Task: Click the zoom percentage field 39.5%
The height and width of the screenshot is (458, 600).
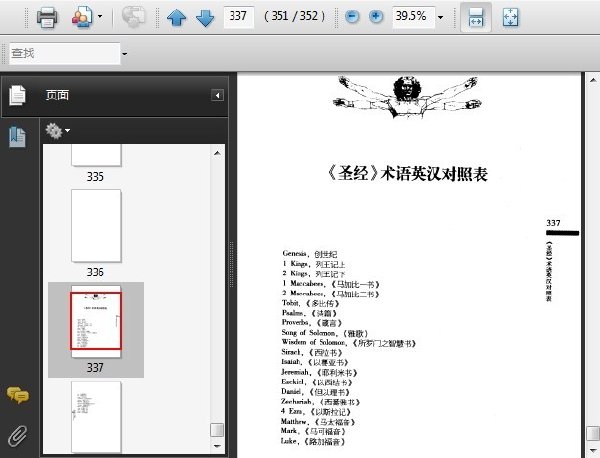Action: pyautogui.click(x=413, y=16)
